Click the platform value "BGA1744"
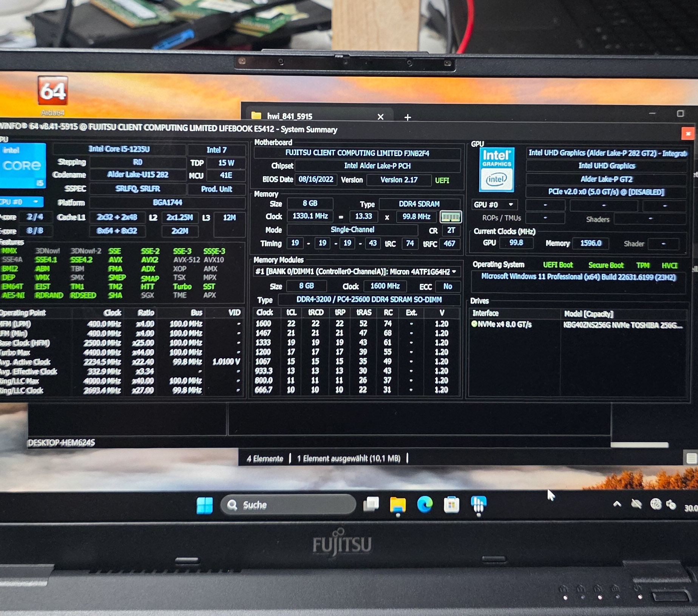Viewport: 698px width, 616px height. (167, 203)
